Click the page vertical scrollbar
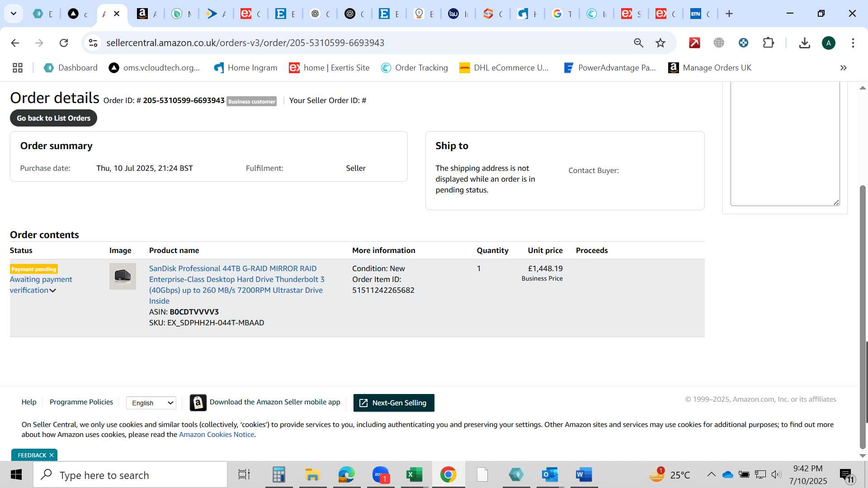 pyautogui.click(x=863, y=316)
